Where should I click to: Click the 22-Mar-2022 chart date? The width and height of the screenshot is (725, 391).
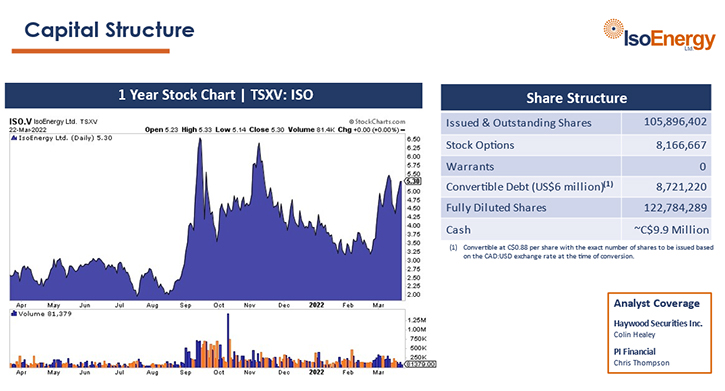click(x=28, y=130)
